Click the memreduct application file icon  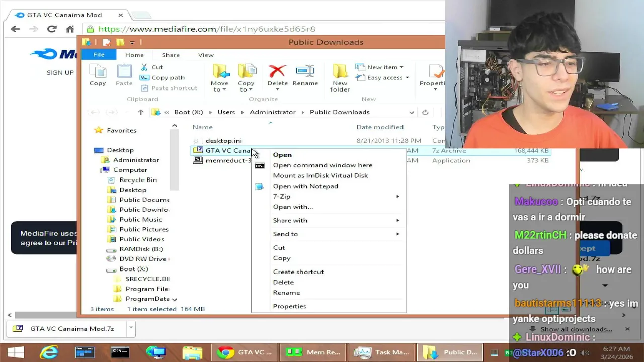tap(198, 160)
